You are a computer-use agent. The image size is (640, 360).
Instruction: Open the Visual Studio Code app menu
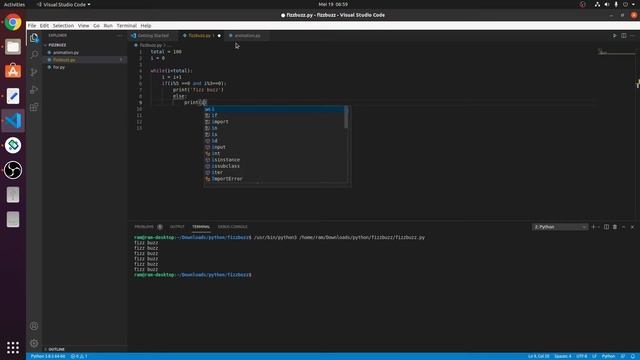tap(64, 4)
